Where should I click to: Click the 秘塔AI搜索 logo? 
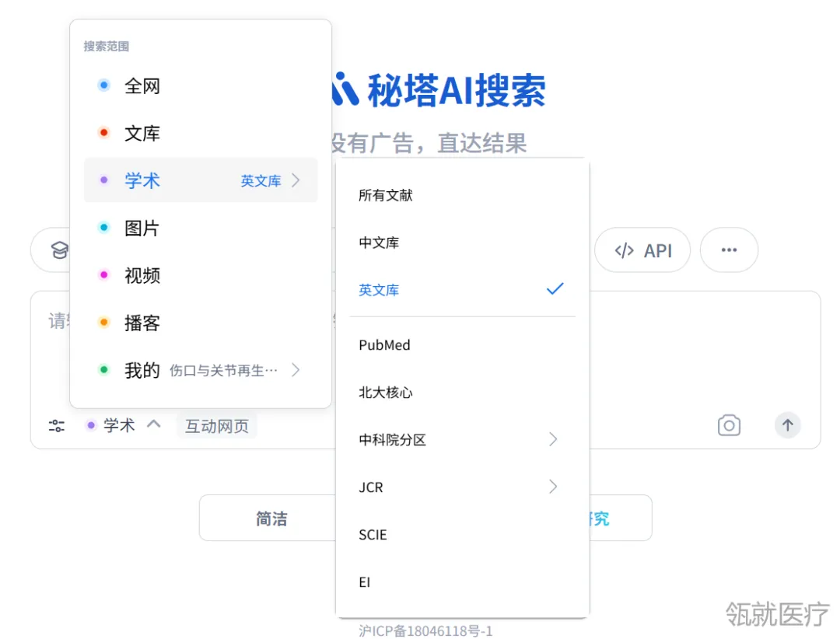point(439,90)
